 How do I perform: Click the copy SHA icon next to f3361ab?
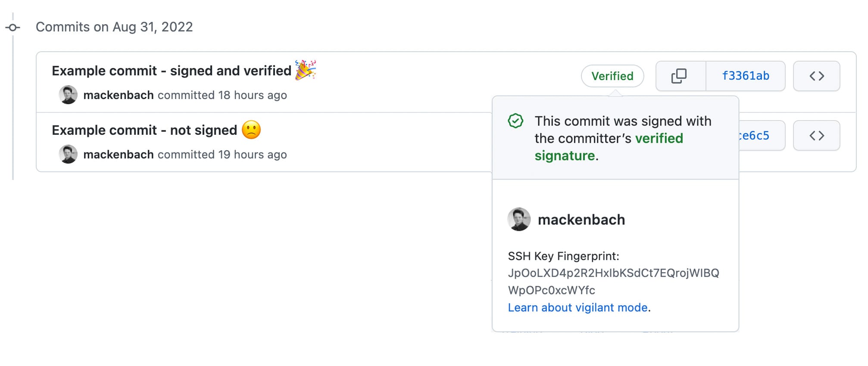(680, 76)
